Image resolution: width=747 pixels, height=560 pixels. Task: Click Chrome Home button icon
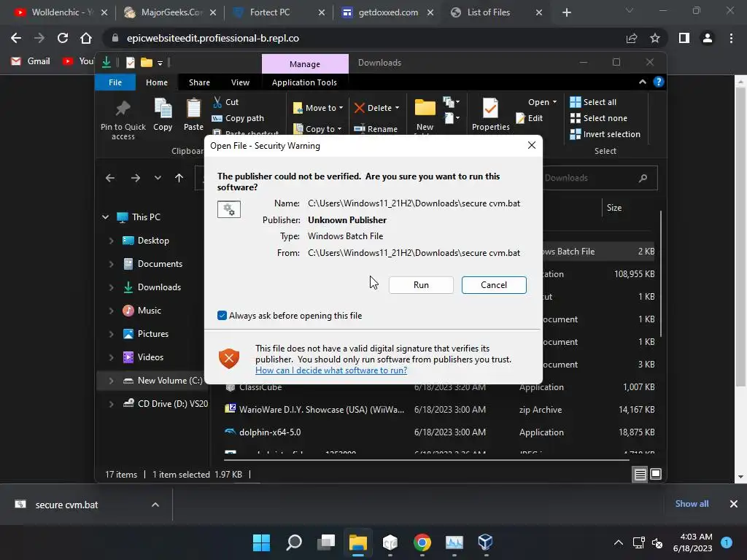coord(86,38)
